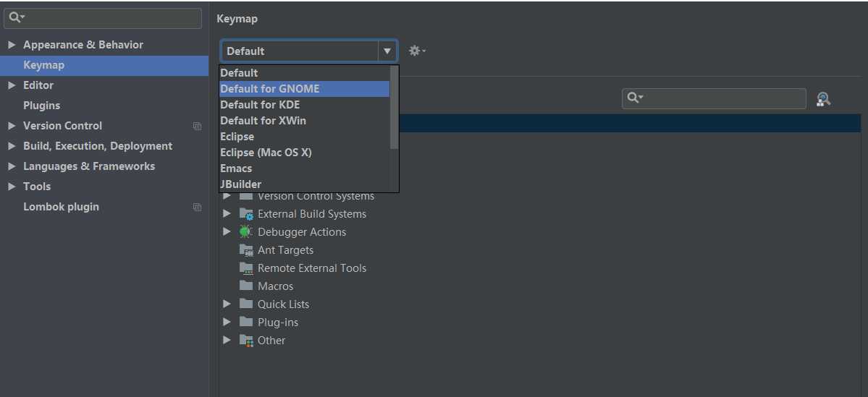The width and height of the screenshot is (868, 397).
Task: Click the Quick Lists folder icon
Action: [x=246, y=304]
